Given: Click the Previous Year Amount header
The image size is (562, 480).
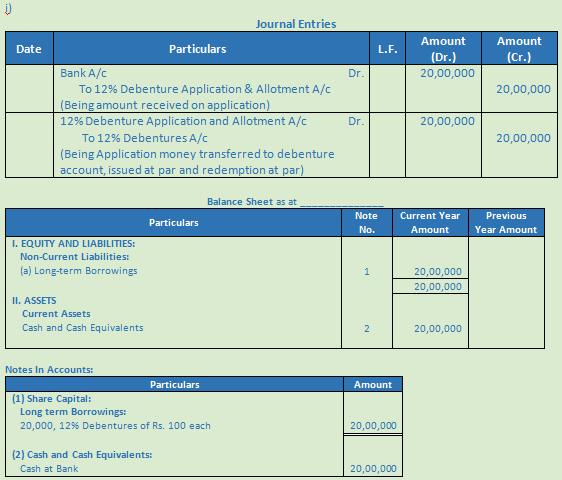Looking at the screenshot, I should (x=506, y=223).
